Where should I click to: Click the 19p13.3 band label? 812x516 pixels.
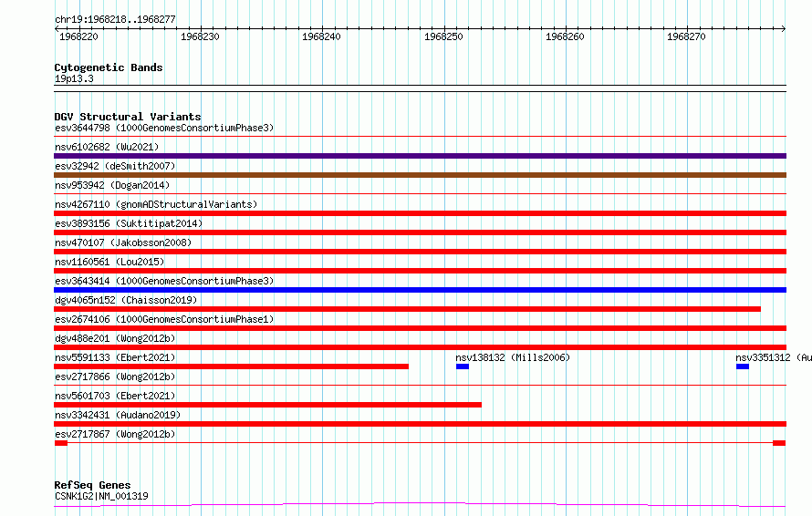(x=74, y=78)
